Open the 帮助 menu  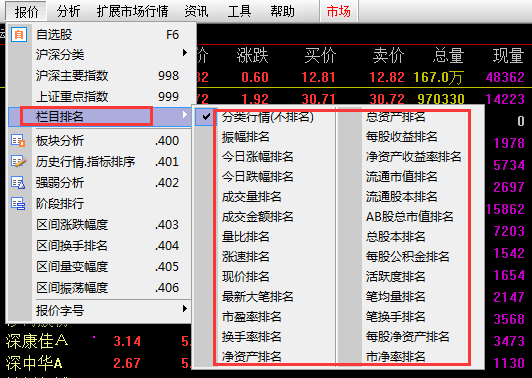click(282, 12)
